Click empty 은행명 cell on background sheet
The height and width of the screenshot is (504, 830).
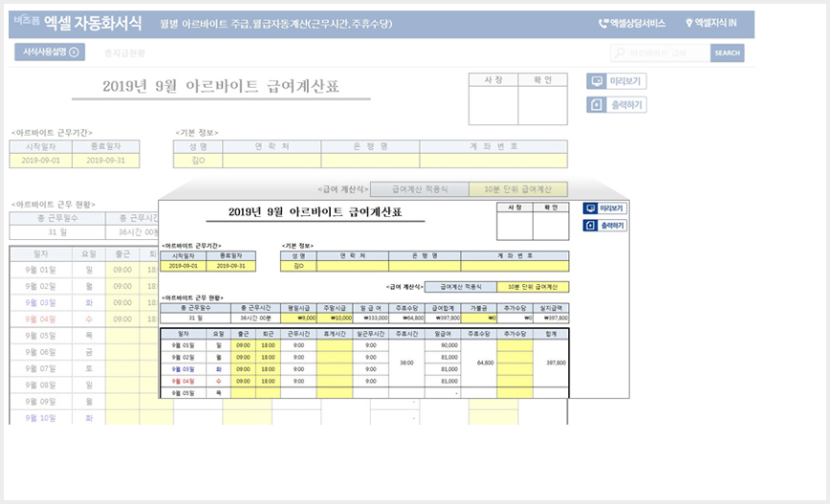pos(371,161)
